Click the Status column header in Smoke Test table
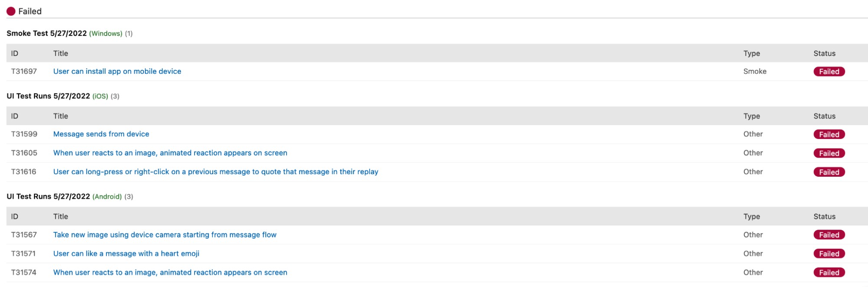 pos(824,53)
